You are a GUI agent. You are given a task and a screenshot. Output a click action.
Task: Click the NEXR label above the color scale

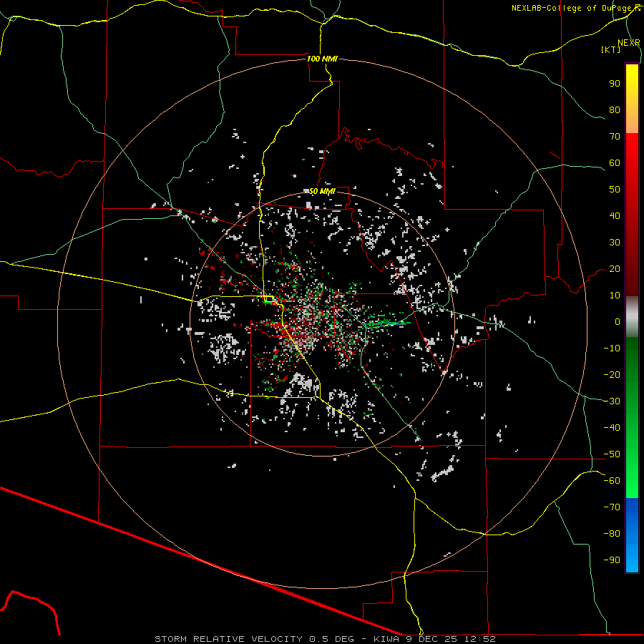point(629,43)
